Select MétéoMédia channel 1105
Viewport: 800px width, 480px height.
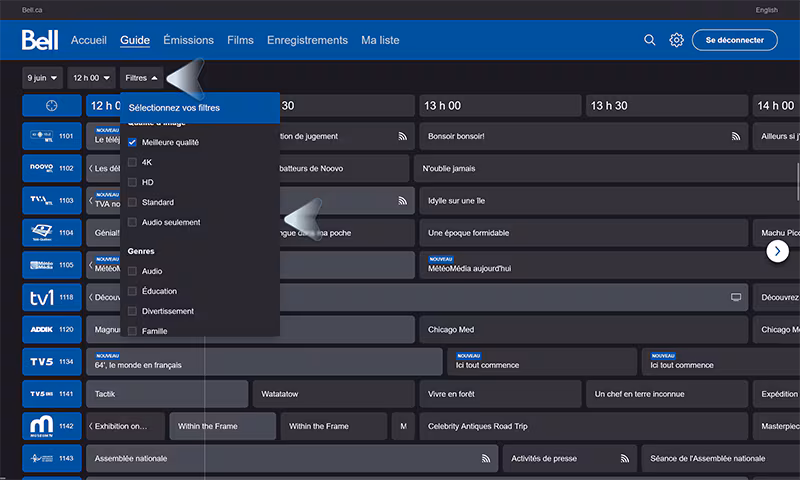[52, 265]
